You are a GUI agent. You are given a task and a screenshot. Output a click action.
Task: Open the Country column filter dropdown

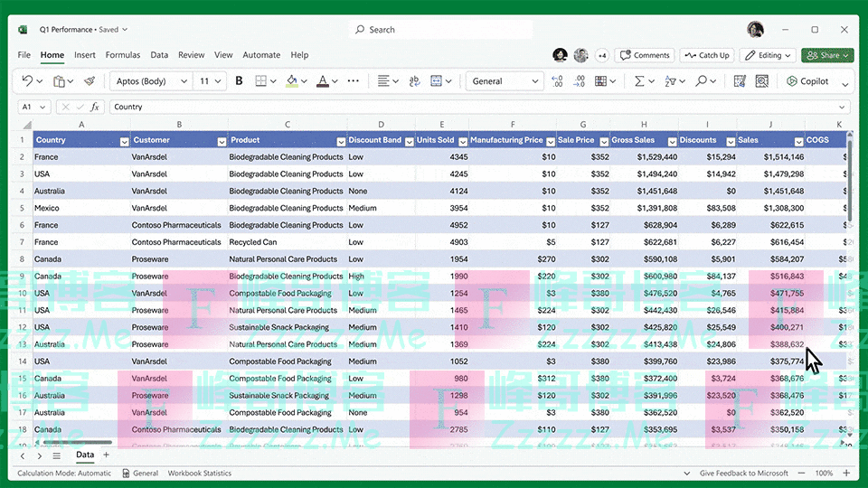tap(123, 141)
